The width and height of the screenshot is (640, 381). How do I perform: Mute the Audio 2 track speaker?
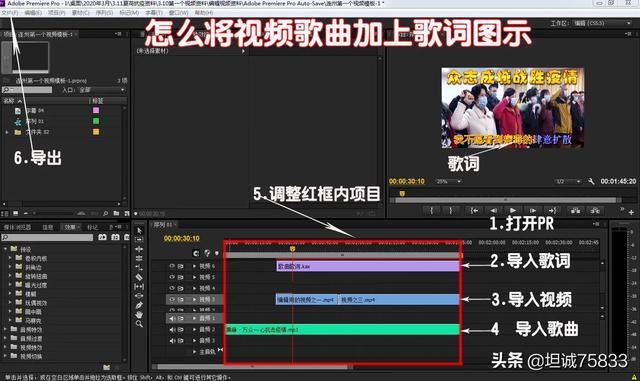tap(172, 329)
